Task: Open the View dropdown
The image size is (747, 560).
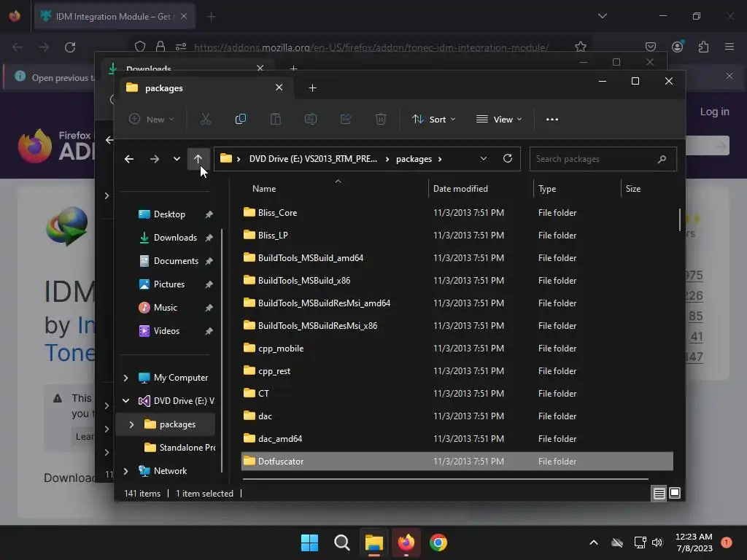Action: (499, 119)
